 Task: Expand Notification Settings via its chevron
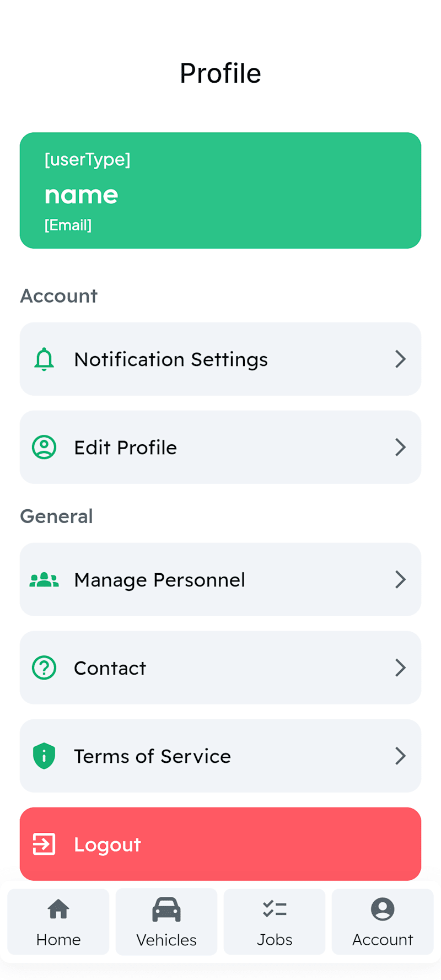401,359
